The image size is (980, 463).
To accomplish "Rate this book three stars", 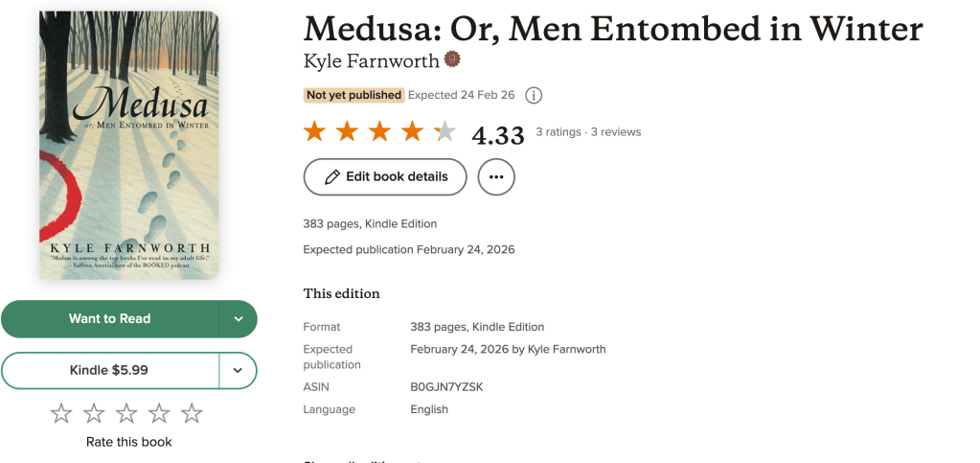I will pyautogui.click(x=126, y=413).
